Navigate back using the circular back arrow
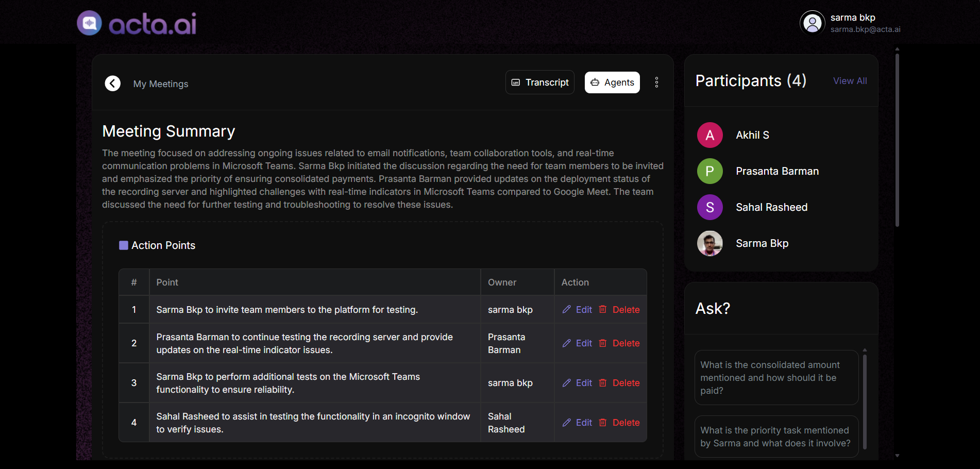 click(112, 83)
